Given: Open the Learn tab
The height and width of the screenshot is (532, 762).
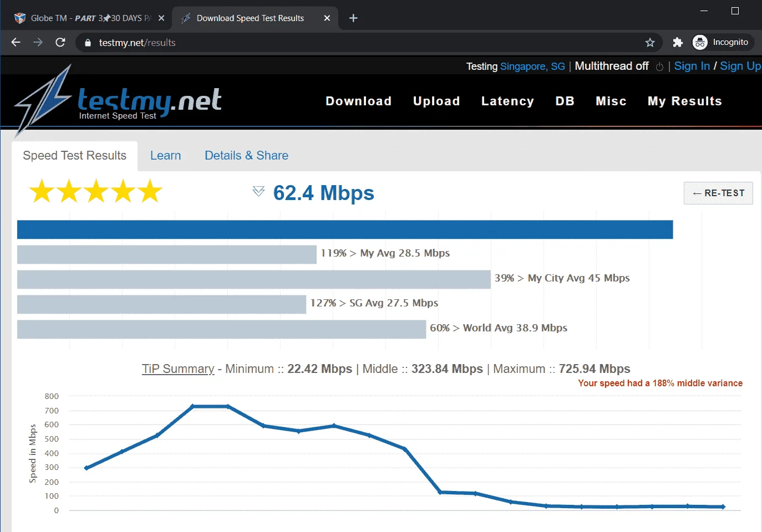Looking at the screenshot, I should pos(166,156).
